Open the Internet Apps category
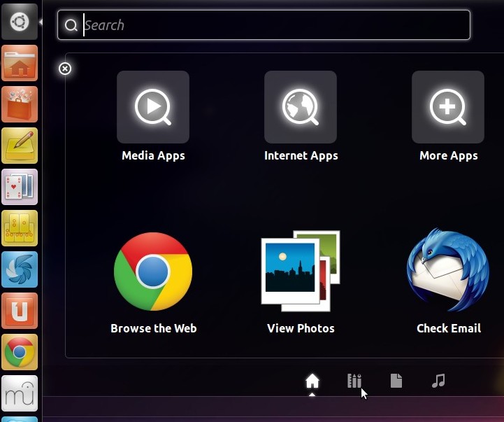This screenshot has width=504, height=422. click(301, 107)
